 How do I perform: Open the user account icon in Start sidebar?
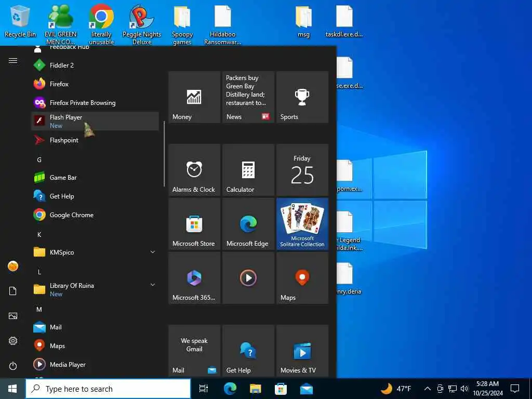(x=13, y=266)
